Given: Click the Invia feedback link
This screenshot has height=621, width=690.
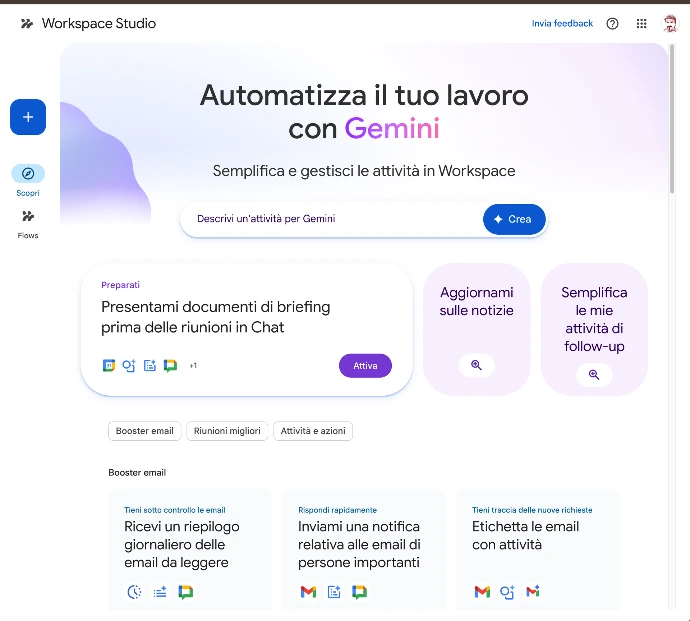Looking at the screenshot, I should (562, 23).
